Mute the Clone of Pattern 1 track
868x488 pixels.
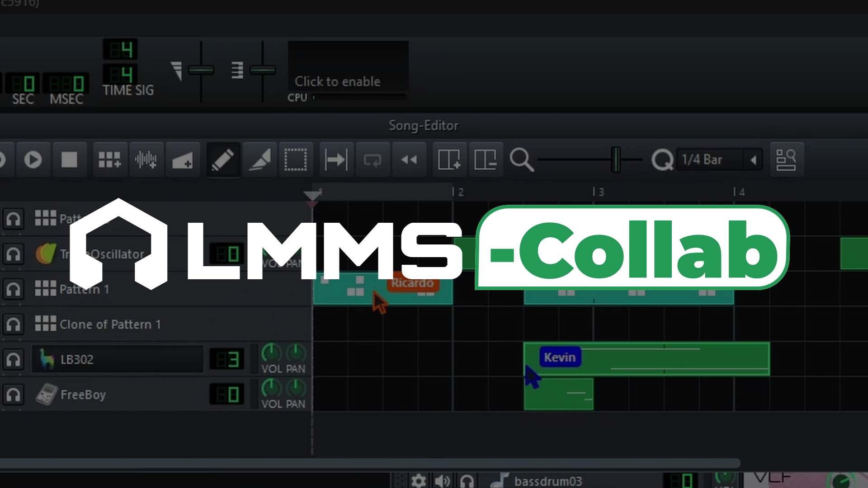point(14,324)
